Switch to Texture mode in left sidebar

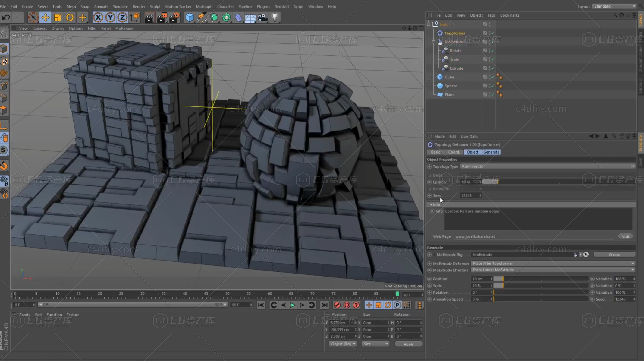pyautogui.click(x=4, y=62)
